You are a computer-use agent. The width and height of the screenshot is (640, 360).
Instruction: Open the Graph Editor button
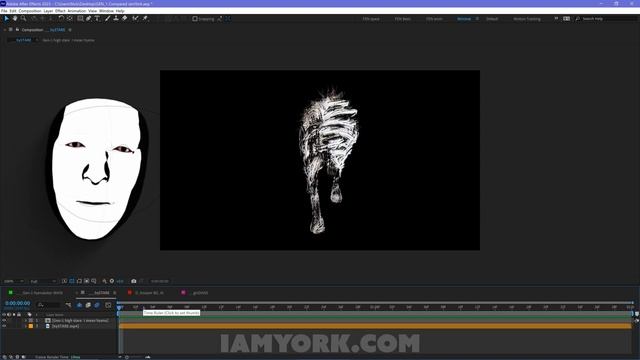coord(108,305)
